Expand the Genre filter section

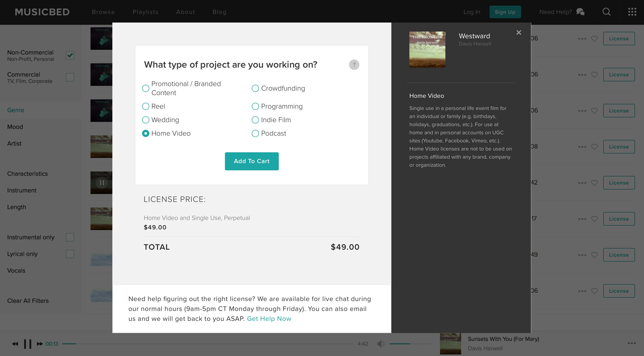pyautogui.click(x=16, y=110)
